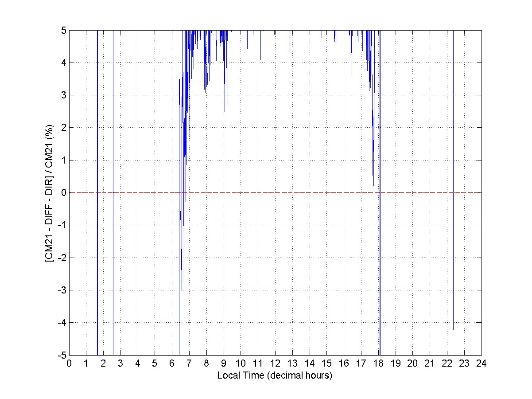
Task: Click the "Local Time (decimal hours)" x-axis label
Action: (275, 375)
